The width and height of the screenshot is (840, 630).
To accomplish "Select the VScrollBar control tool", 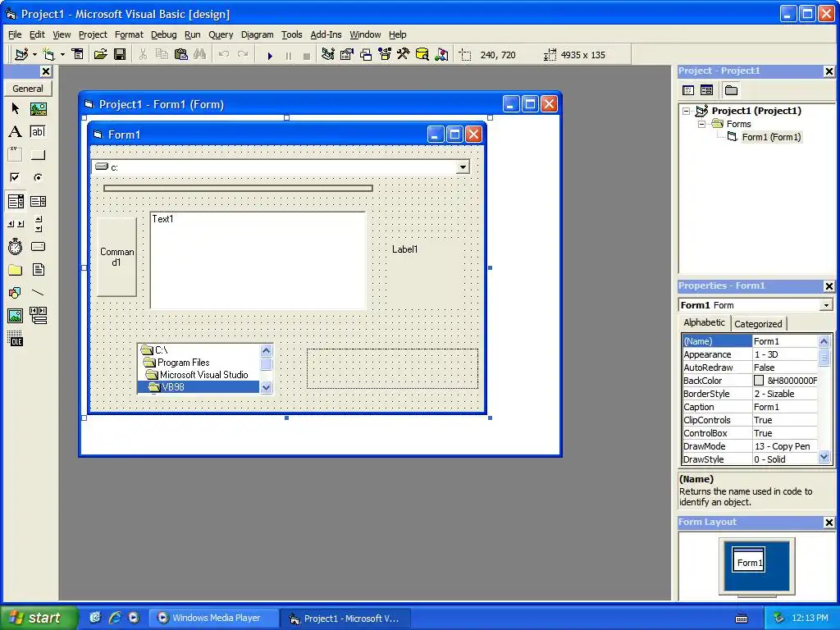I will [x=38, y=224].
